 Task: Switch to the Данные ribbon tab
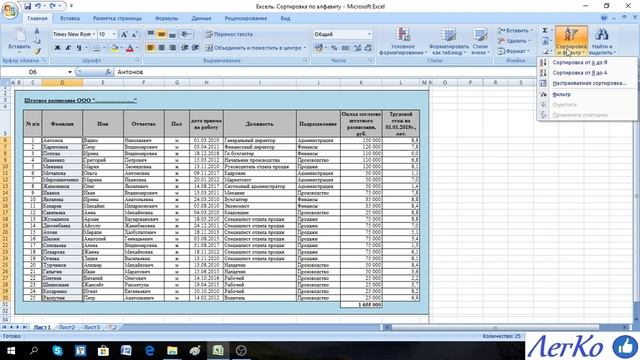pos(201,18)
